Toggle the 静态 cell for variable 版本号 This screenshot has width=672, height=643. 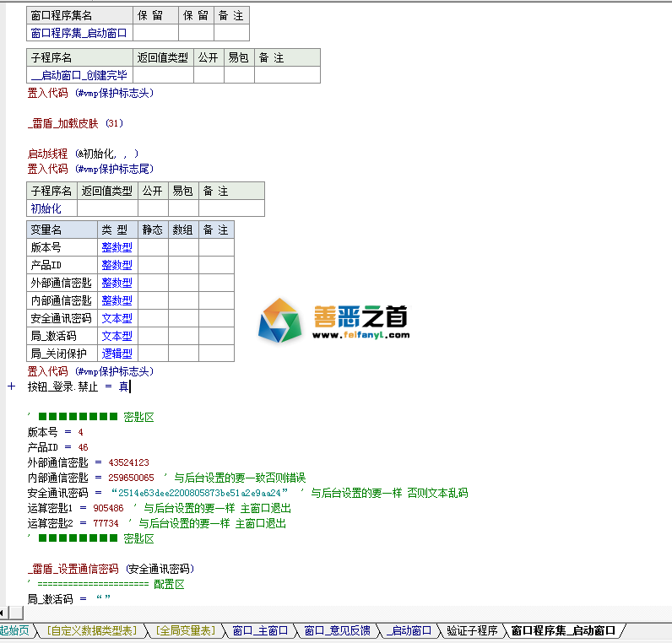click(x=153, y=247)
